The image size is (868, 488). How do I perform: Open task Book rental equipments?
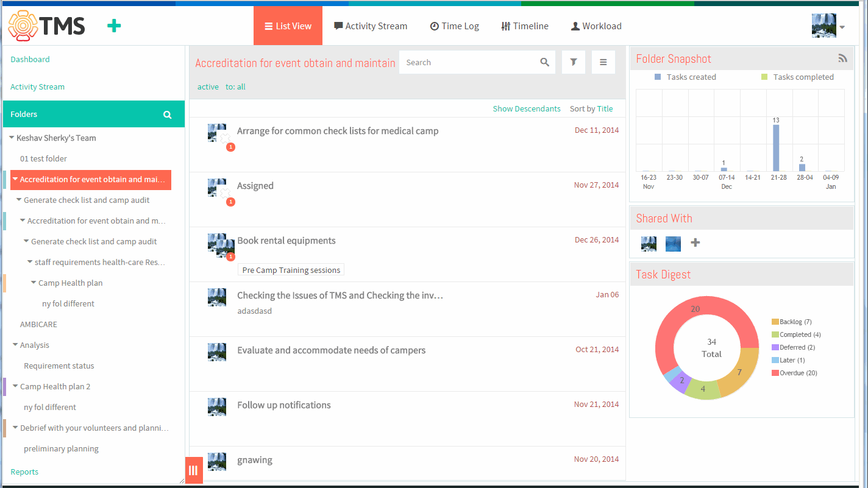point(286,241)
